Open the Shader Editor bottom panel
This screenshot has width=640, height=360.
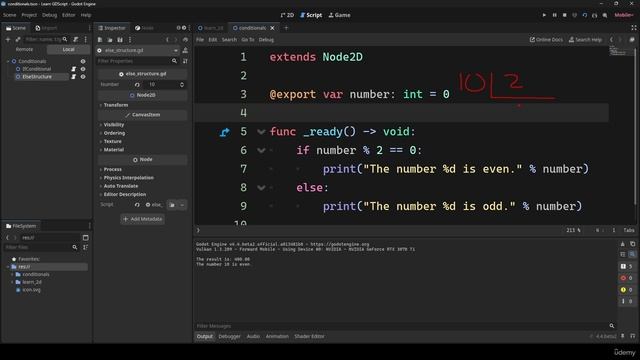309,336
